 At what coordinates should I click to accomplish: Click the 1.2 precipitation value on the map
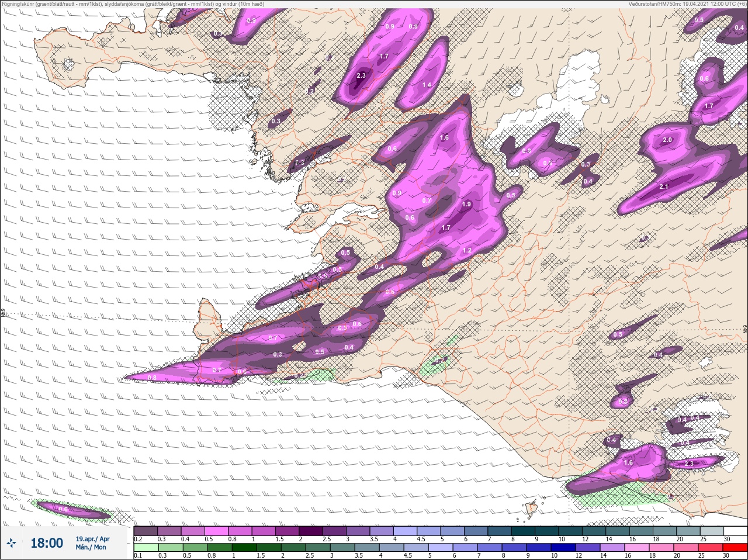pos(466,251)
